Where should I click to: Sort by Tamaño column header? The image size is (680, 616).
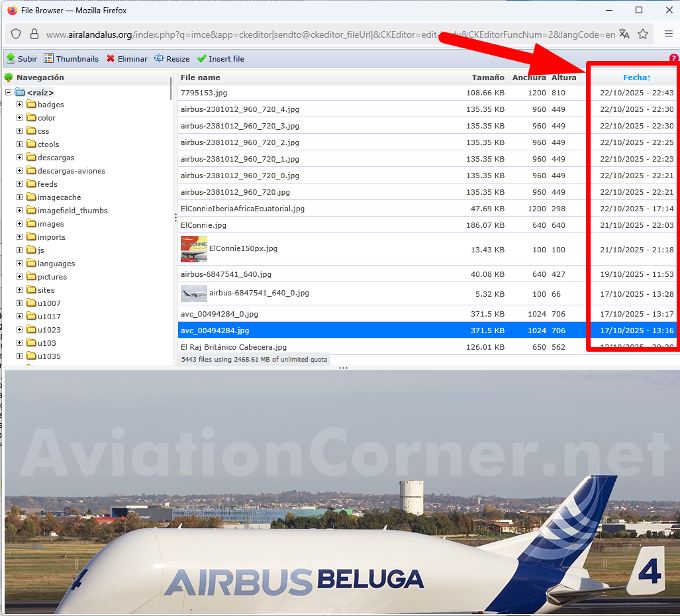click(x=487, y=77)
